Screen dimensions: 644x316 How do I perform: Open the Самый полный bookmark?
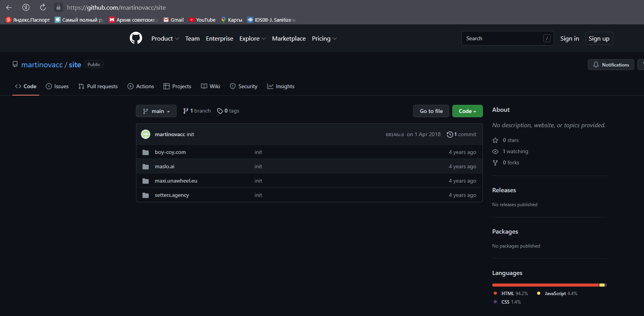79,20
